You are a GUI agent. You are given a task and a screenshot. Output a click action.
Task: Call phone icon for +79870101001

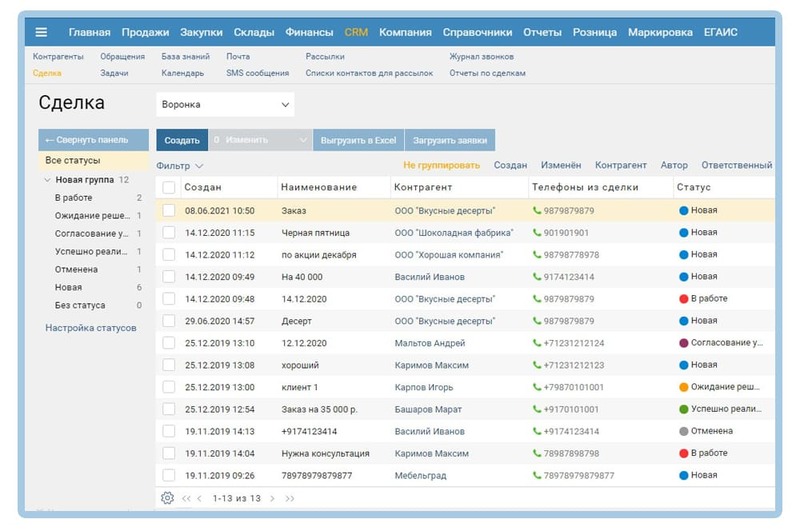tap(537, 387)
